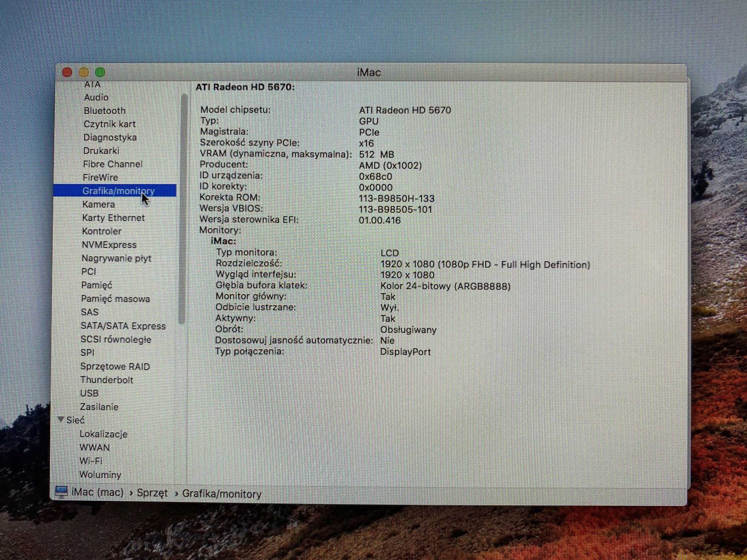Viewport: 747px width, 560px height.
Task: Select PCI in sidebar
Action: click(x=89, y=271)
